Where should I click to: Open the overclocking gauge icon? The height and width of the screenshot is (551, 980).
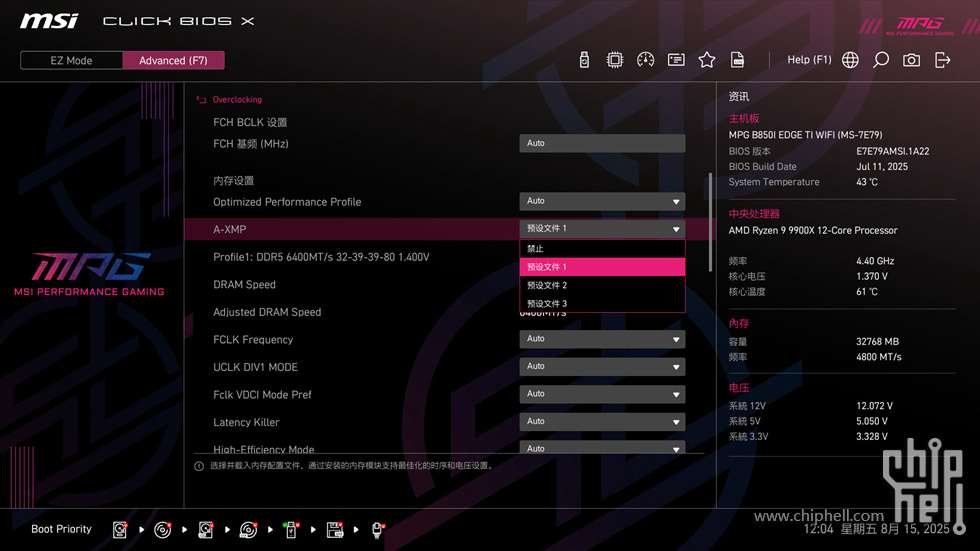tap(645, 60)
